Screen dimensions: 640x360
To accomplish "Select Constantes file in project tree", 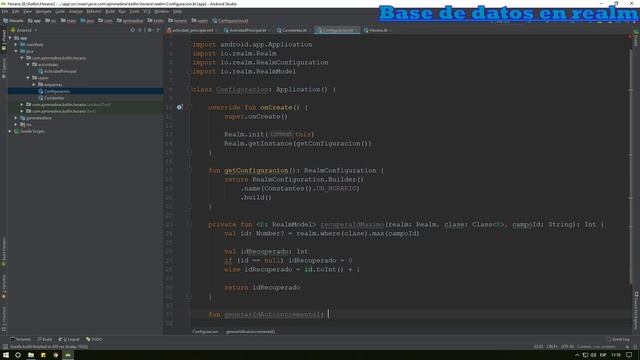I will coord(51,98).
